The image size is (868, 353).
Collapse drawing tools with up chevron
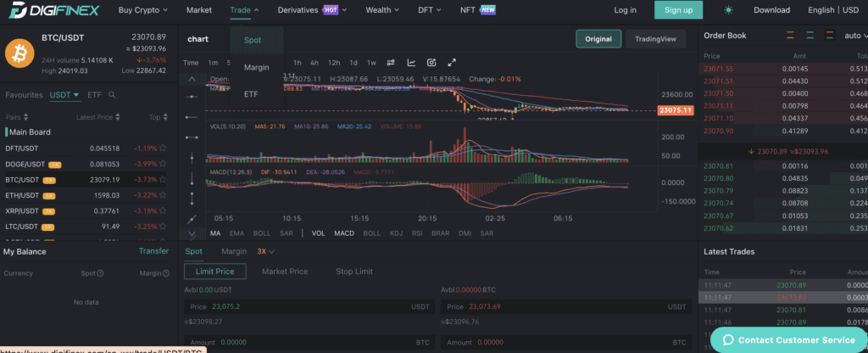click(192, 79)
